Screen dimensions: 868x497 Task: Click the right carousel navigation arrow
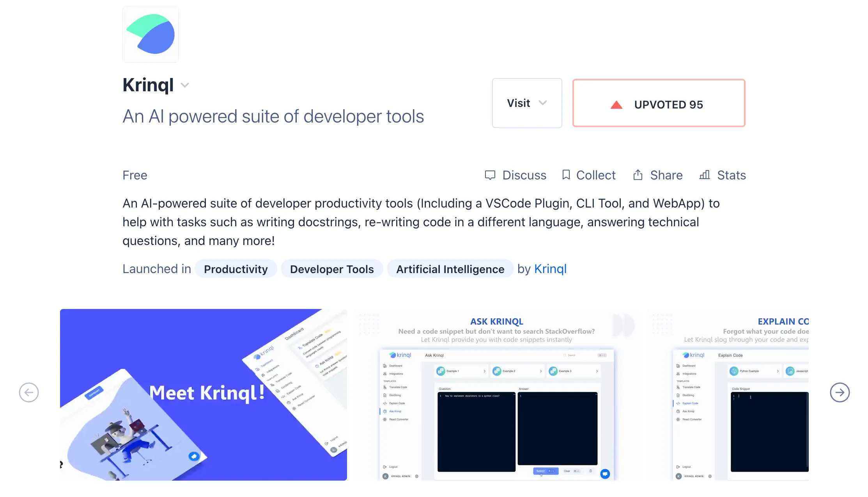[839, 392]
